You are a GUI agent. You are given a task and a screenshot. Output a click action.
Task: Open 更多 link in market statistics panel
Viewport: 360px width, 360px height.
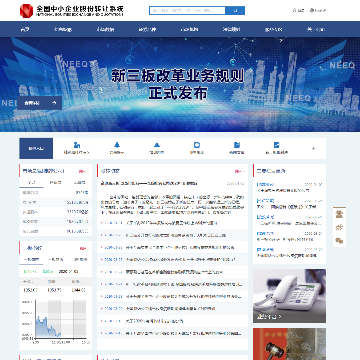tap(83, 171)
